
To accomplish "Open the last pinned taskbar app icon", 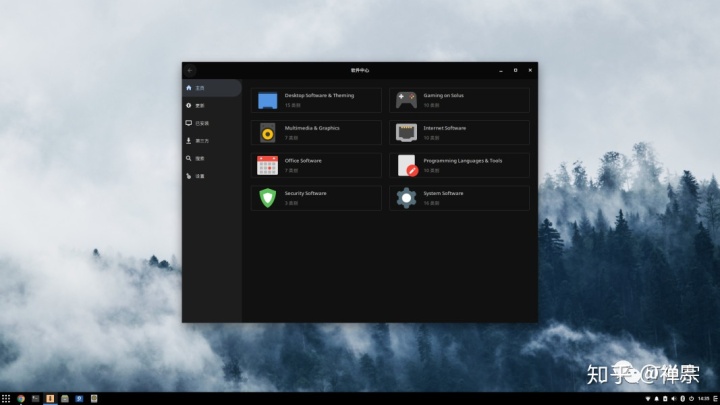I will (94, 399).
